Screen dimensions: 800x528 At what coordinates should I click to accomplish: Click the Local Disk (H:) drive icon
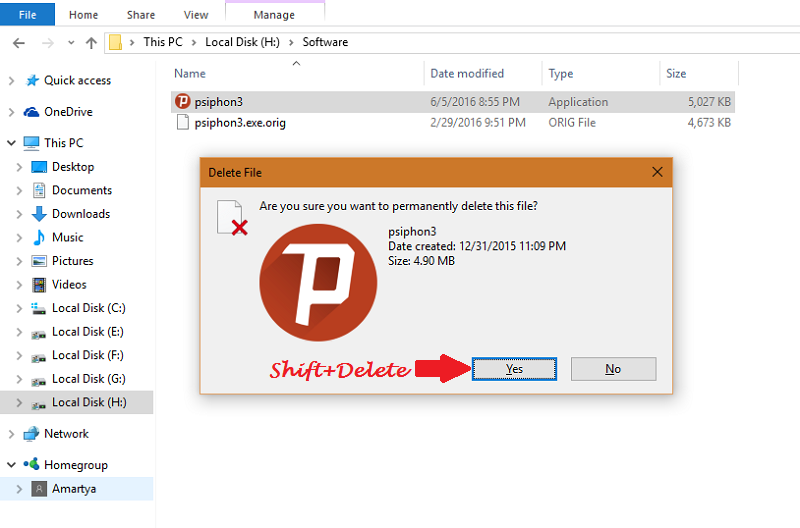pos(38,406)
